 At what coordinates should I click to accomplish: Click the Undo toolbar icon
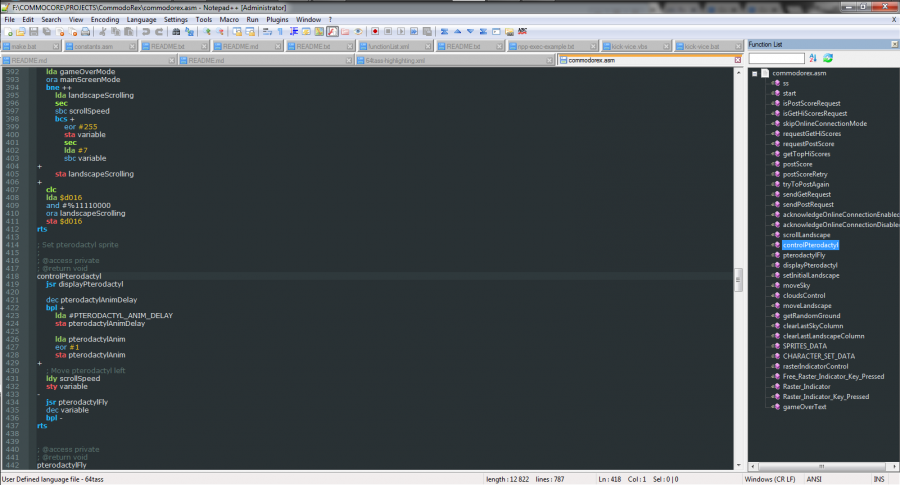146,32
